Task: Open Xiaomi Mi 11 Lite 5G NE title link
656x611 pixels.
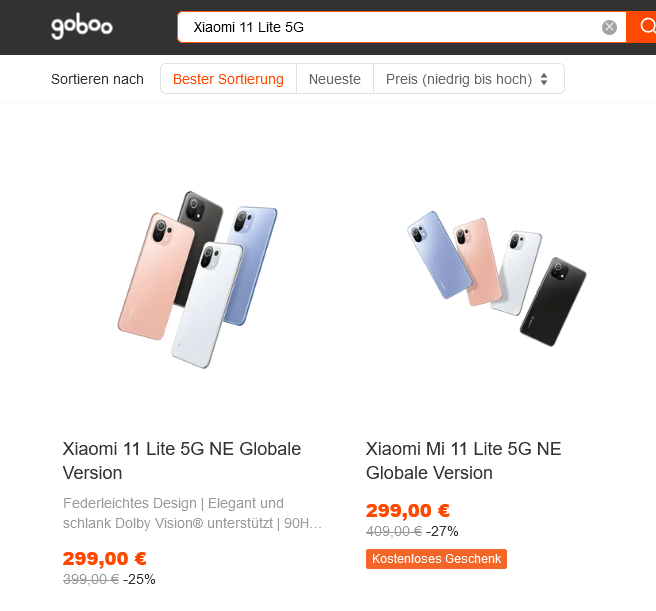Action: [464, 461]
